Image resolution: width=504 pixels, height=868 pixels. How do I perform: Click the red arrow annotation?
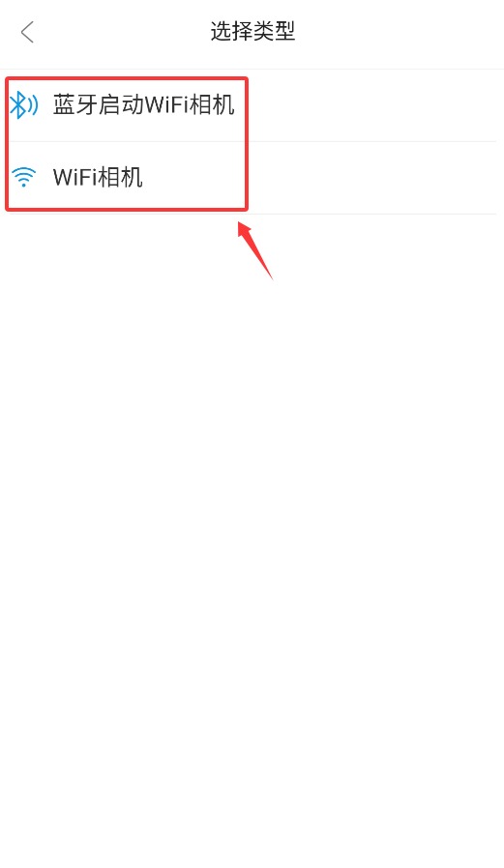255,250
